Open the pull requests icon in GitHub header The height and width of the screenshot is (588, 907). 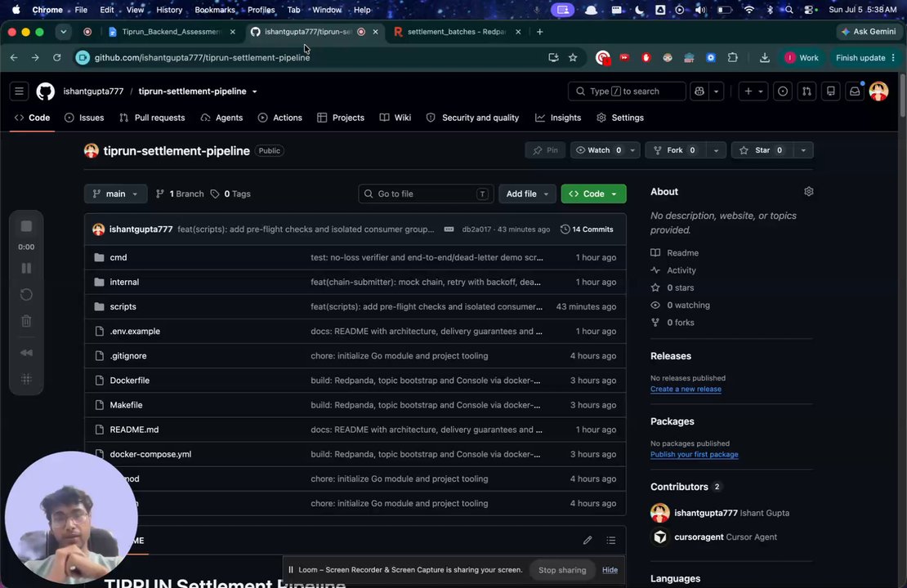pyautogui.click(x=806, y=91)
